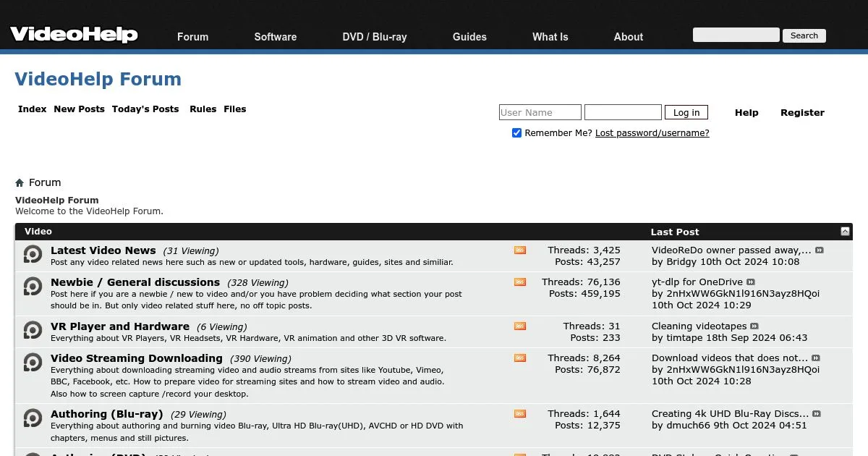Image resolution: width=868 pixels, height=456 pixels.
Task: Click forum status icon for VR Player and Hardware
Action: tap(33, 330)
